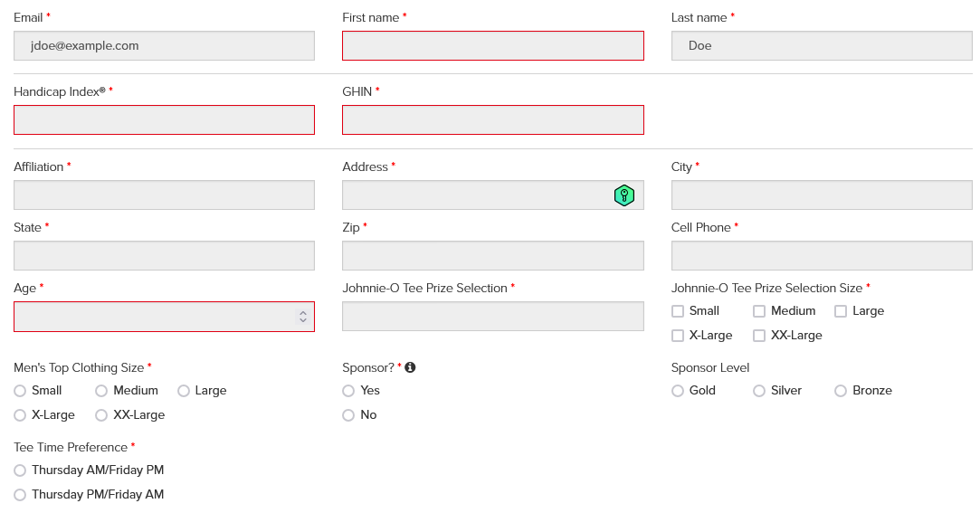Click the password manager icon in Address field
The image size is (980, 513).
pyautogui.click(x=623, y=195)
